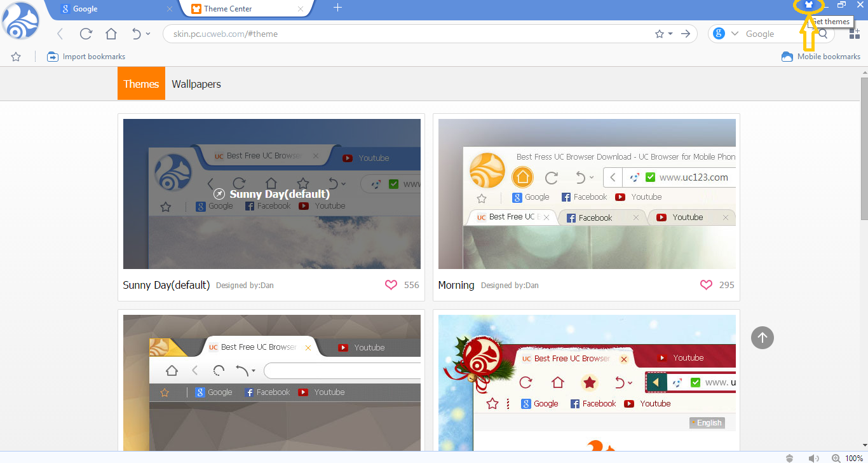Click the 295 likes count
The width and height of the screenshot is (868, 463).
(727, 285)
